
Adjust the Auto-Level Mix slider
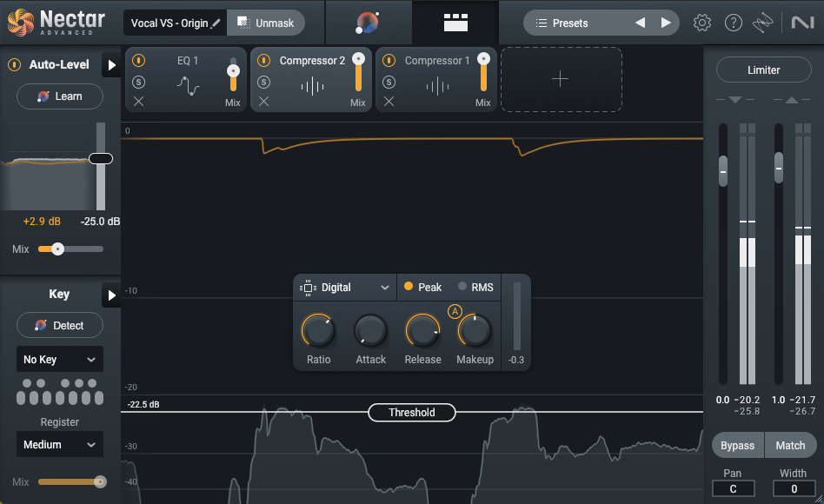pos(58,249)
